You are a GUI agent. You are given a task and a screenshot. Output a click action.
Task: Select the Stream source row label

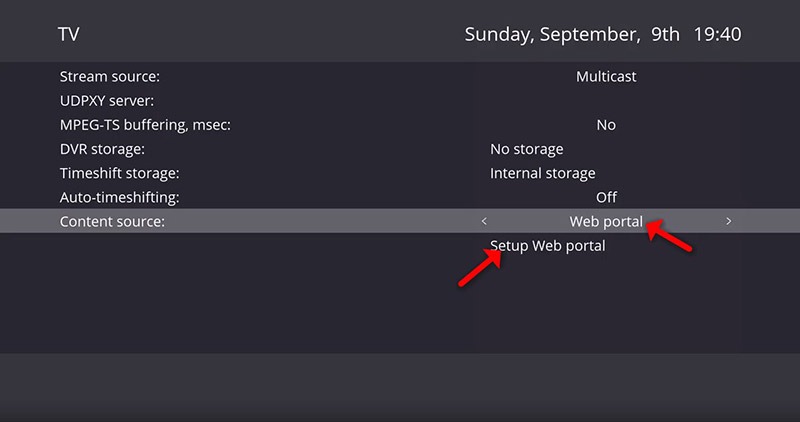pos(109,77)
